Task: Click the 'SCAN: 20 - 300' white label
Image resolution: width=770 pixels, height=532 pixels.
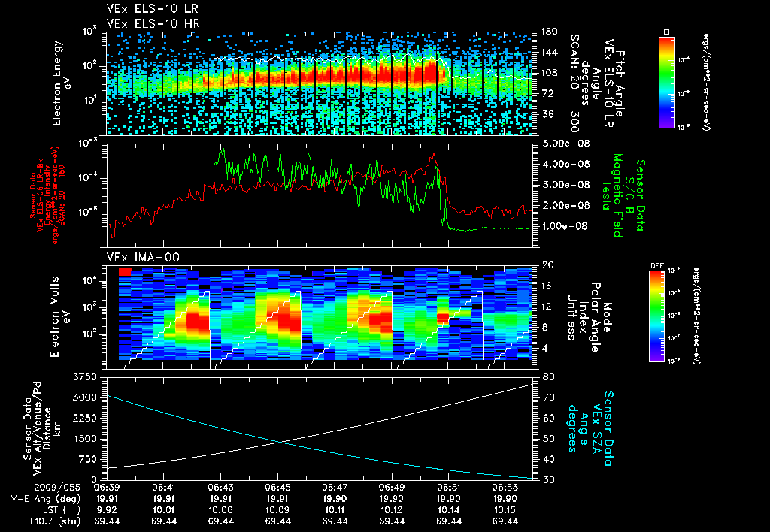Action: click(x=574, y=83)
